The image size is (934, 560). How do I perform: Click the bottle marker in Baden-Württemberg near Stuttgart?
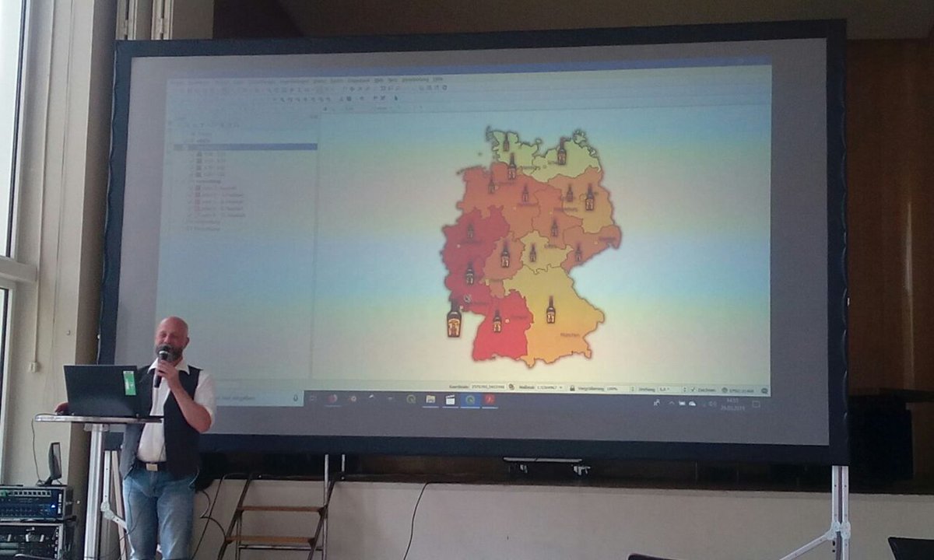(x=497, y=321)
